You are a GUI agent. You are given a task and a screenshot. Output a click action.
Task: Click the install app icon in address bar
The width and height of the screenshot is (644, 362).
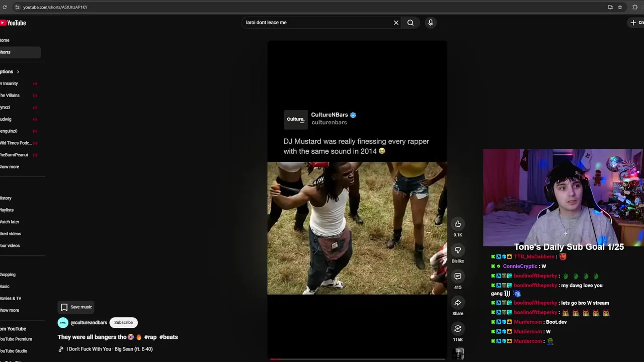click(610, 7)
